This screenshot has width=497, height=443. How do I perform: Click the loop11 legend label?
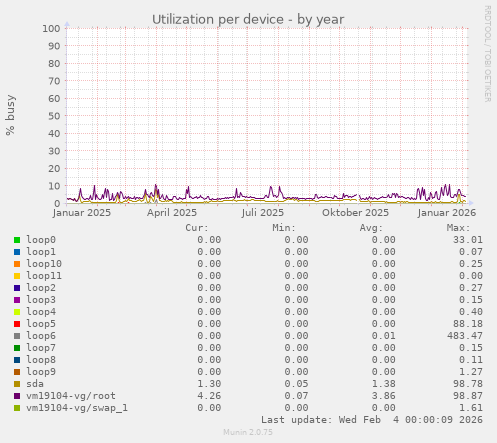coord(44,276)
